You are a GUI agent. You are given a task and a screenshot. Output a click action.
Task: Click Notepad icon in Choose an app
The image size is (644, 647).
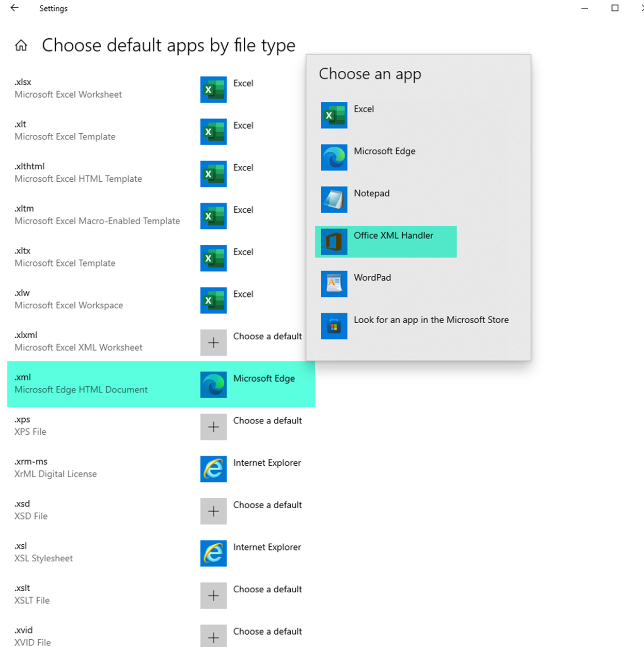tap(334, 200)
